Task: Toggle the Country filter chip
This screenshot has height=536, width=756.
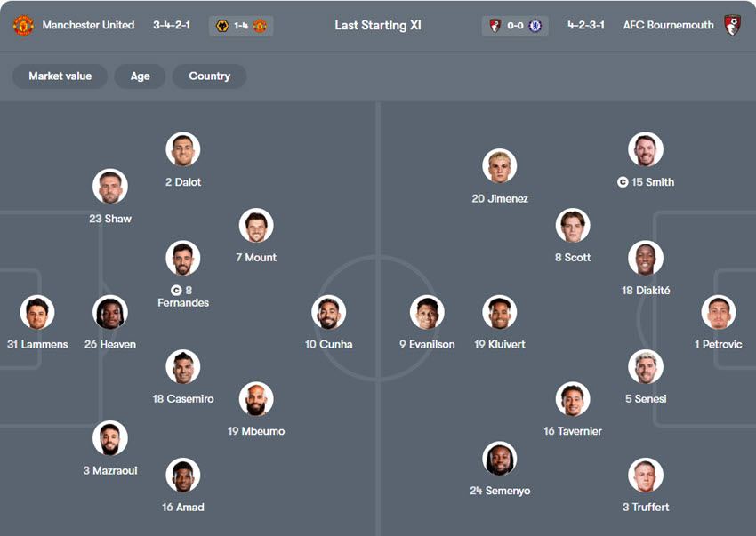Action: [x=209, y=76]
